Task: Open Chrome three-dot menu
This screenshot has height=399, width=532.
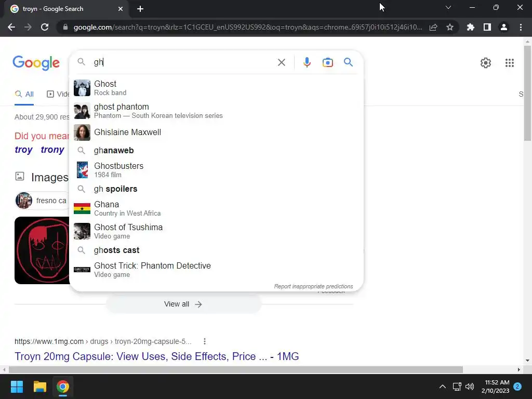Action: [x=521, y=27]
